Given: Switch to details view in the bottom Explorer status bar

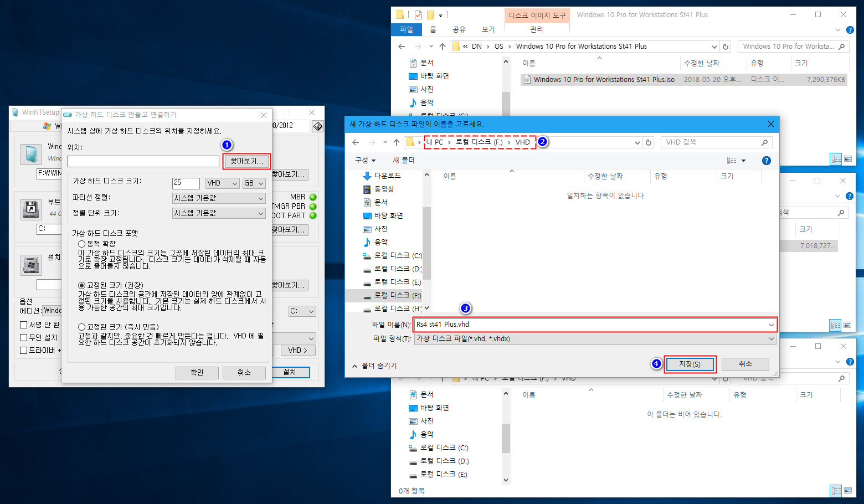Looking at the screenshot, I should 836,491.
